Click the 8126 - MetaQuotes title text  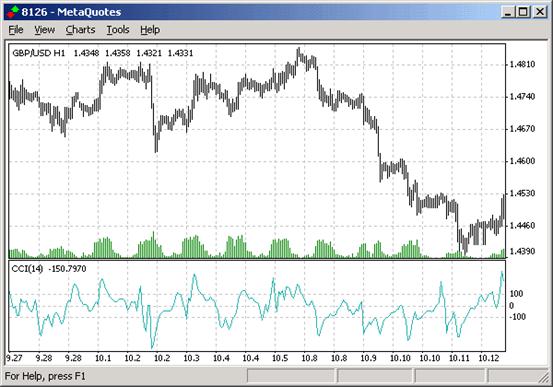(71, 12)
